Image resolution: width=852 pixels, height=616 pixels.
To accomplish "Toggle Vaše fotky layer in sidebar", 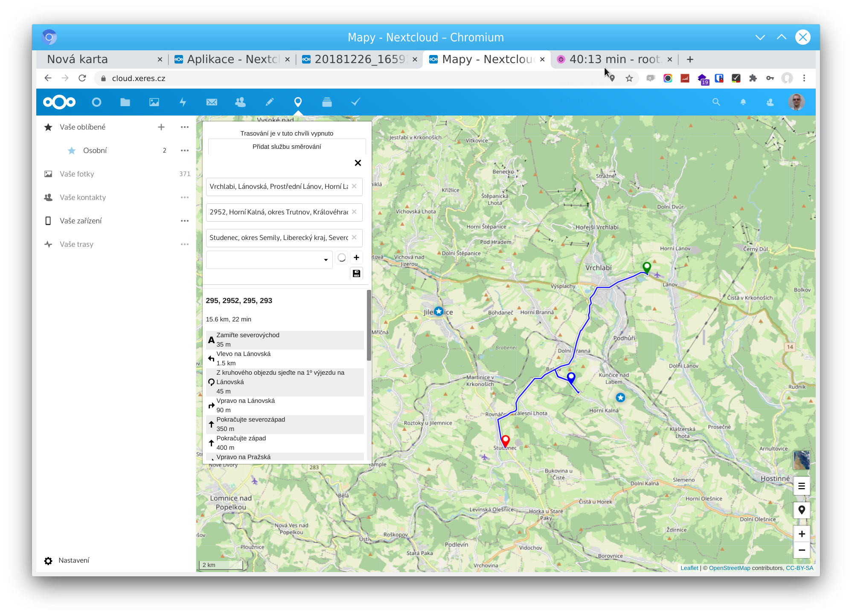I will (x=77, y=174).
